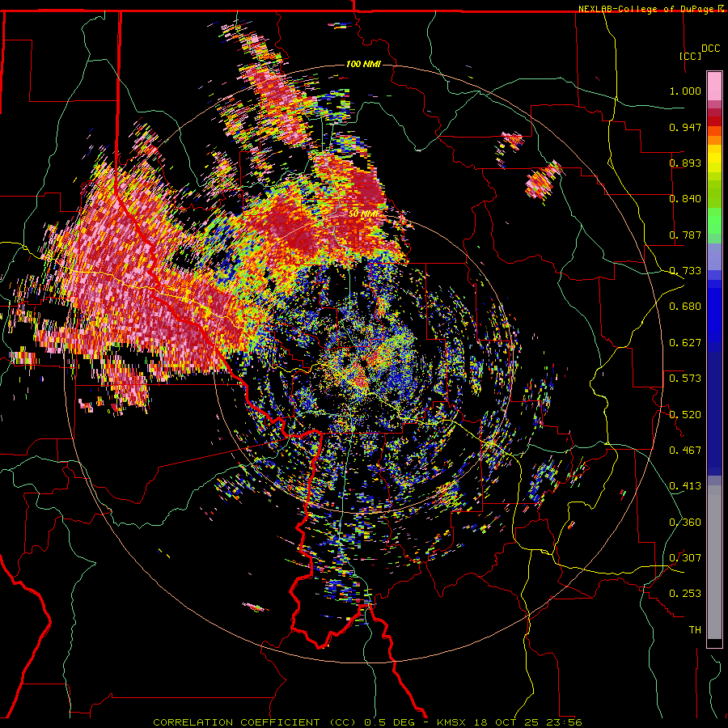Click the 1.000 scale value
The width and height of the screenshot is (728, 728).
pyautogui.click(x=685, y=91)
